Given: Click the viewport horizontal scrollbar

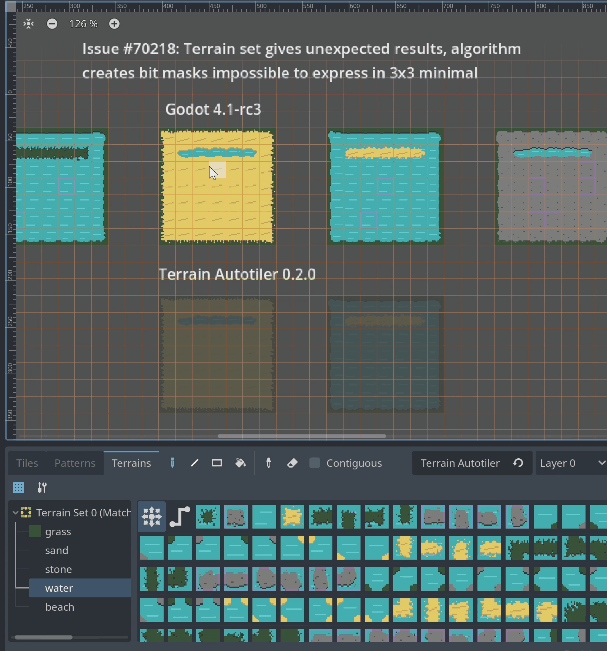Looking at the screenshot, I should coord(302,436).
